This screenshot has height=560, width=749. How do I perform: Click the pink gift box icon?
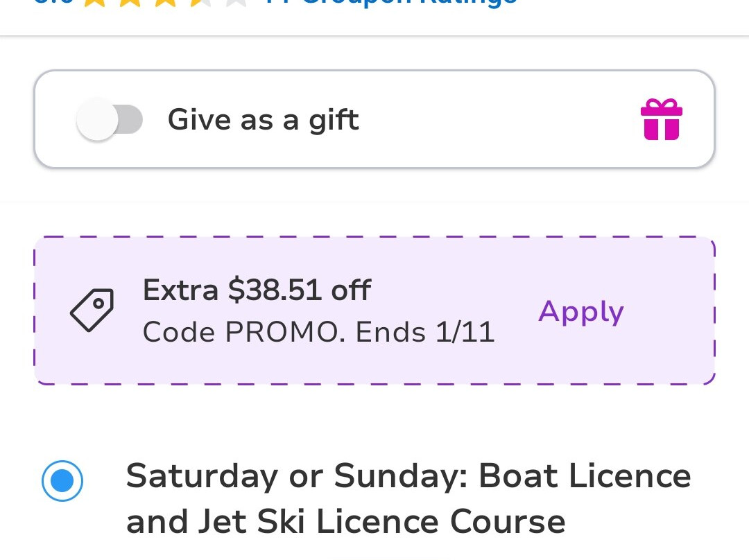click(x=661, y=119)
